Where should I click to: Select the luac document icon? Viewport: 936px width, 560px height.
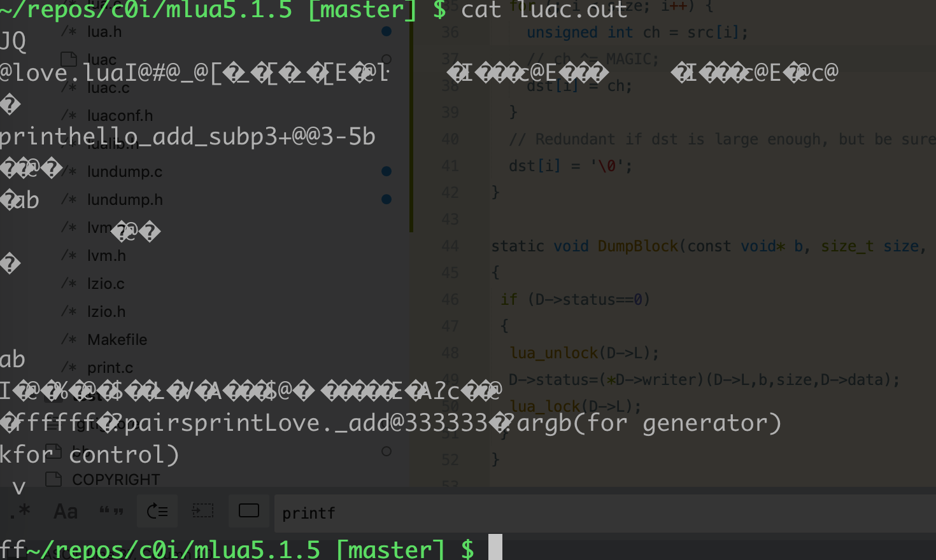click(69, 60)
